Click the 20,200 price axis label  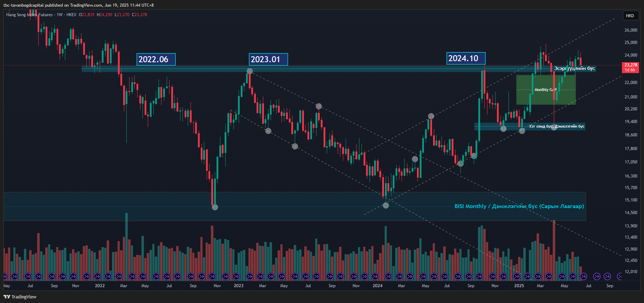pyautogui.click(x=631, y=109)
